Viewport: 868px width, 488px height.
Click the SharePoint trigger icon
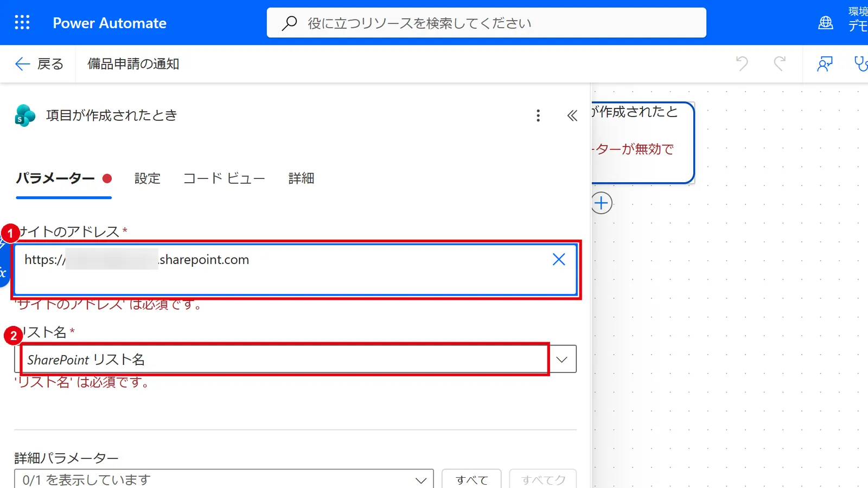[25, 115]
